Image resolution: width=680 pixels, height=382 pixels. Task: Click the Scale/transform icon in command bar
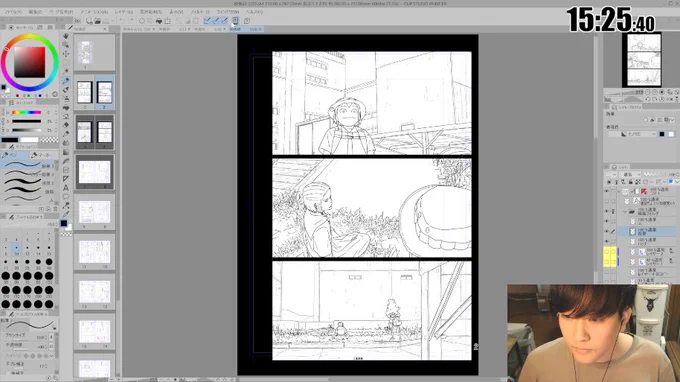click(167, 21)
